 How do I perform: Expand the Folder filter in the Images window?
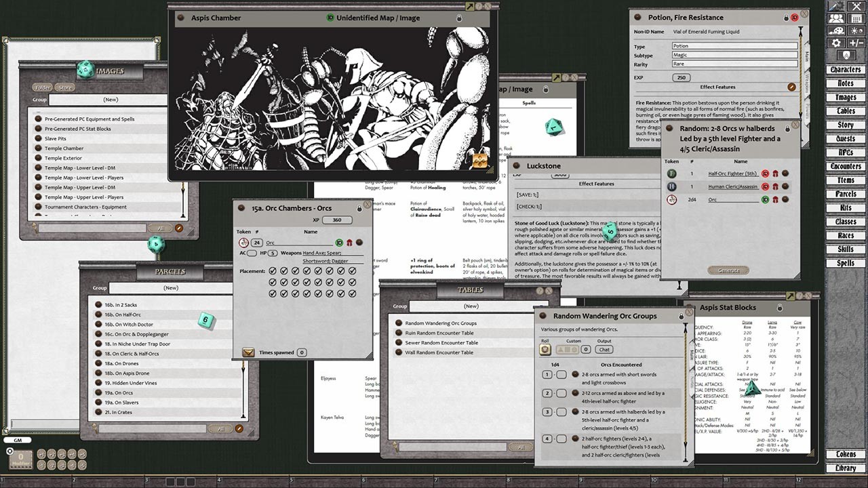(x=42, y=87)
